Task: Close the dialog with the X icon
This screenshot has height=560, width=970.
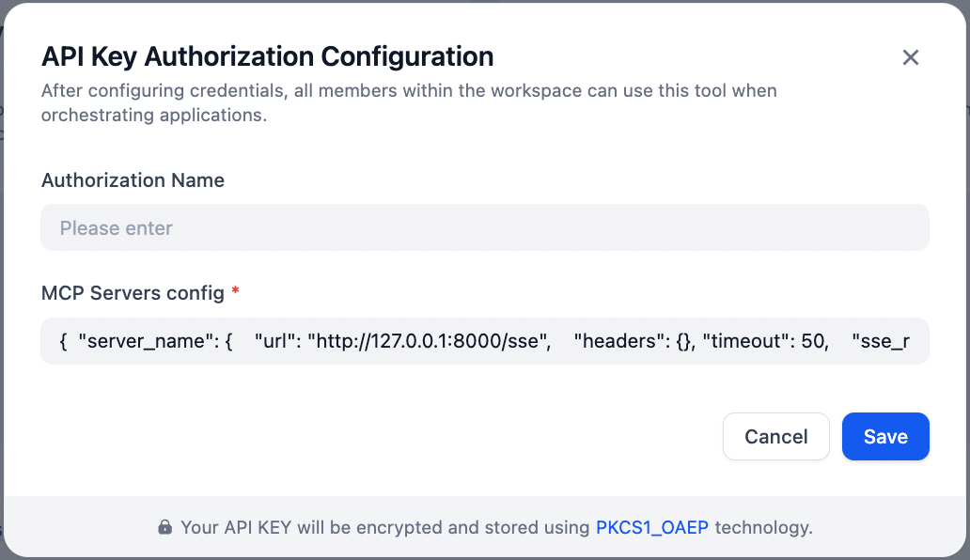Action: 910,57
